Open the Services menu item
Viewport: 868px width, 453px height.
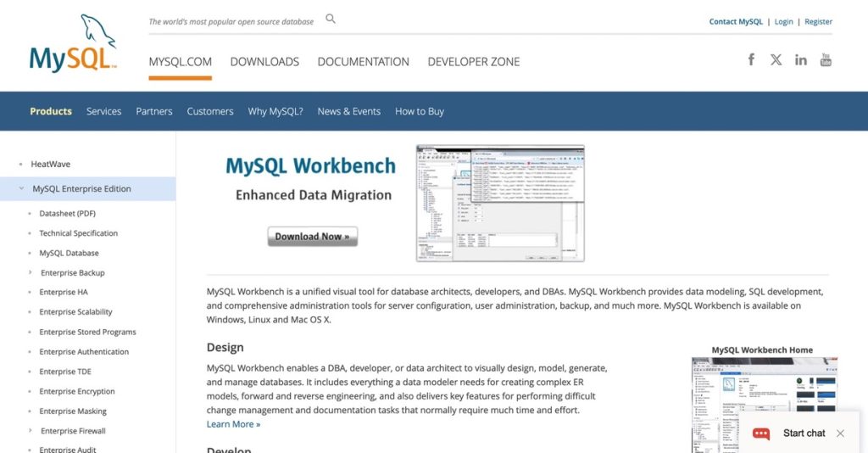click(x=103, y=111)
